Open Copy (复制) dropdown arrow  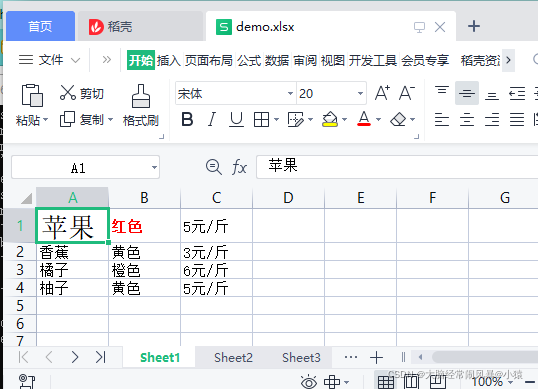(x=110, y=120)
